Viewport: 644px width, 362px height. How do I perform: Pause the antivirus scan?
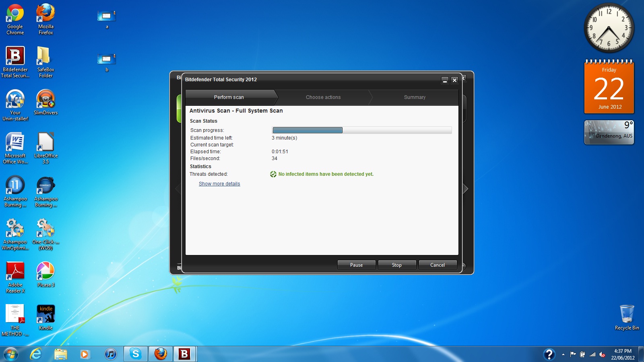tap(356, 265)
